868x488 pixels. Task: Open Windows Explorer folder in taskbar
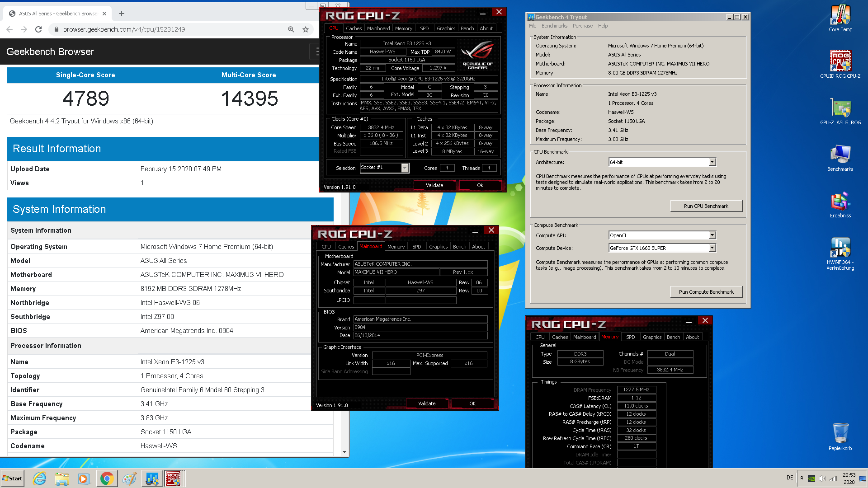[x=62, y=479]
